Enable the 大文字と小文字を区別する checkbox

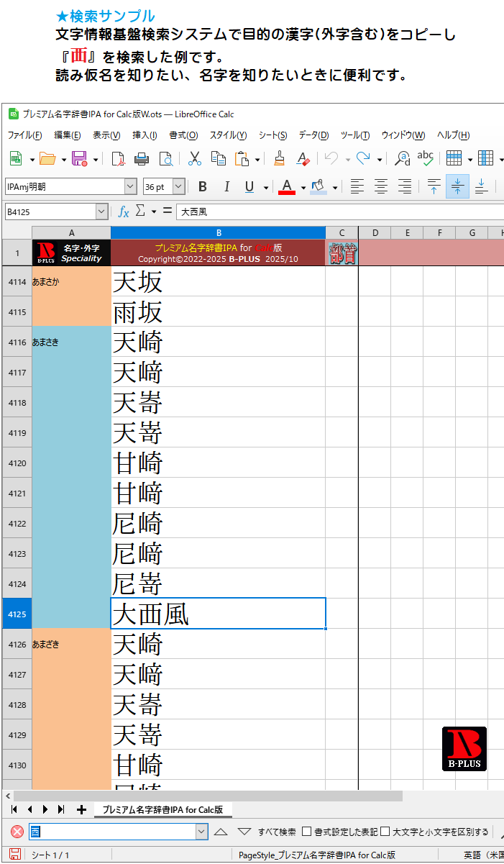pos(385,832)
